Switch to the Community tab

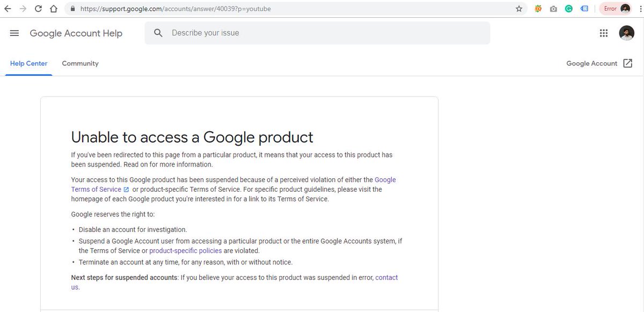coord(80,63)
